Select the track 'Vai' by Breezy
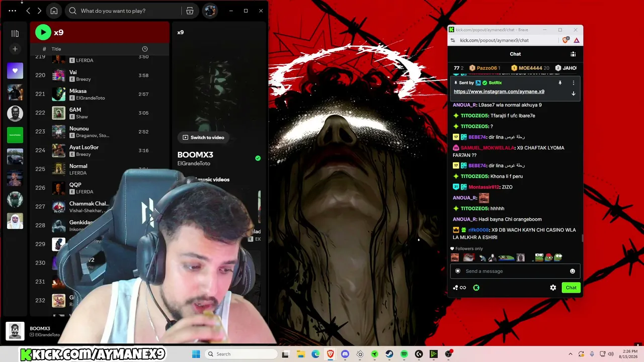This screenshot has width=644, height=362. coord(100,75)
